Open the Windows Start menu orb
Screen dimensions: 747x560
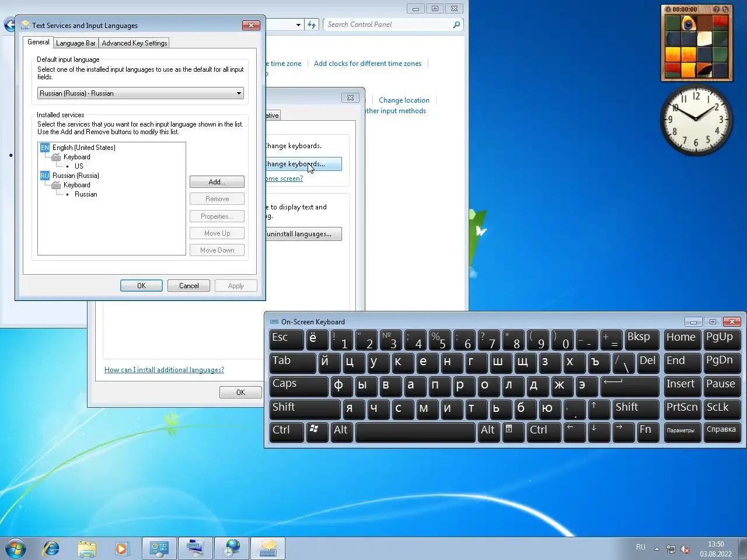pyautogui.click(x=15, y=549)
